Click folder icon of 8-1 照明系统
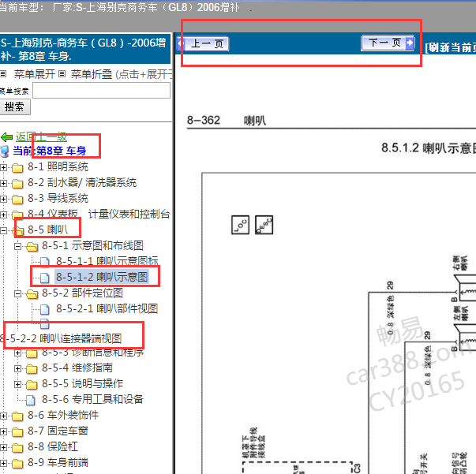This screenshot has width=476, height=474. pos(17,168)
